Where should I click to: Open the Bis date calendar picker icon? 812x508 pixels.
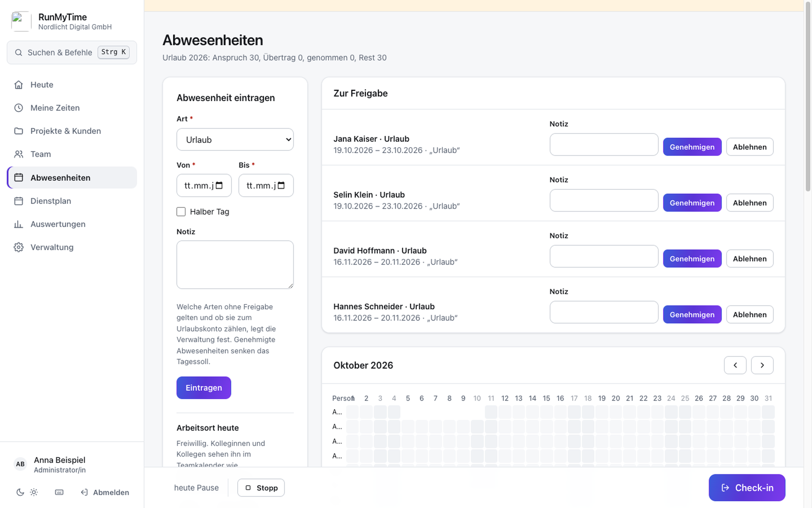(x=281, y=186)
